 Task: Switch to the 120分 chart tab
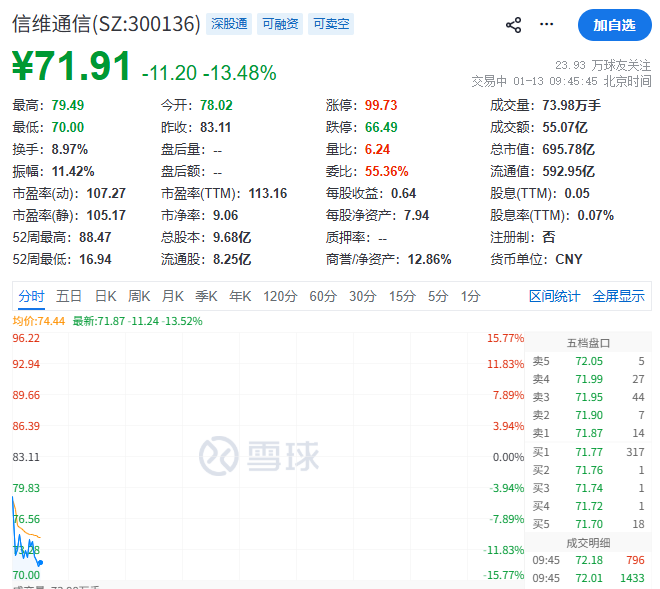(280, 296)
